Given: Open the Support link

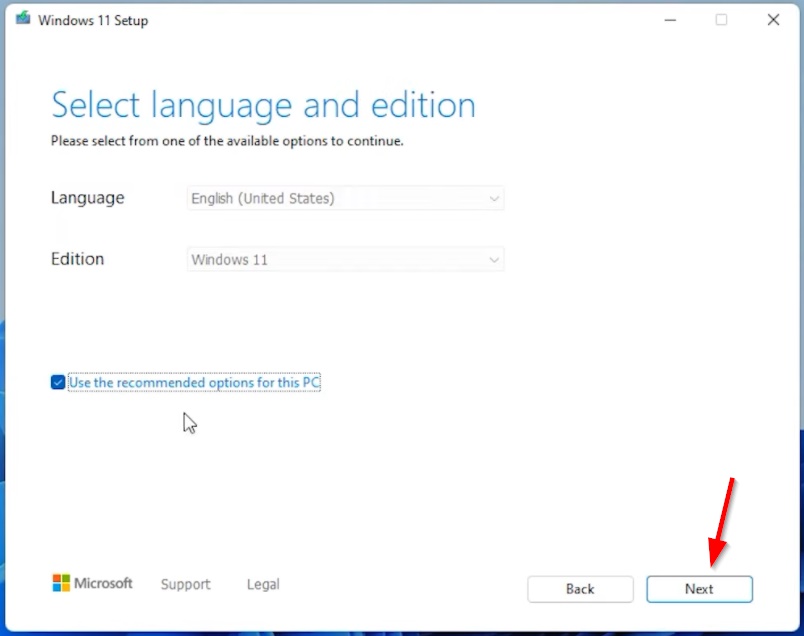Looking at the screenshot, I should [186, 584].
